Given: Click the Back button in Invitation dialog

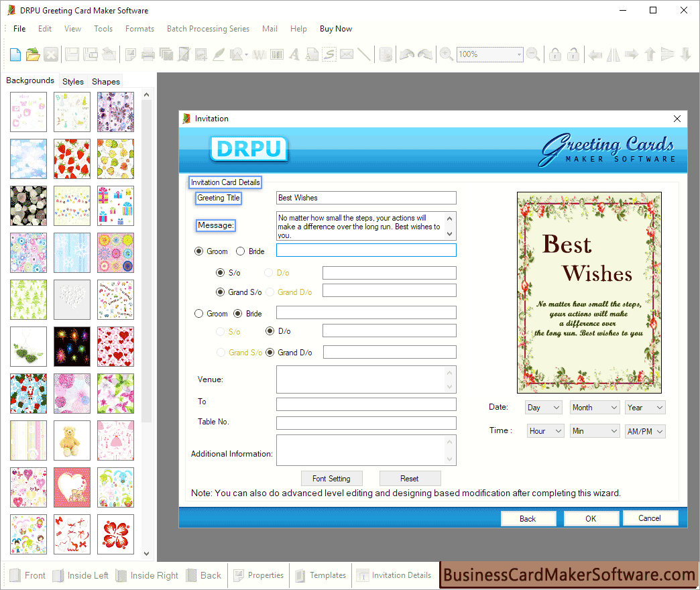Looking at the screenshot, I should (528, 518).
